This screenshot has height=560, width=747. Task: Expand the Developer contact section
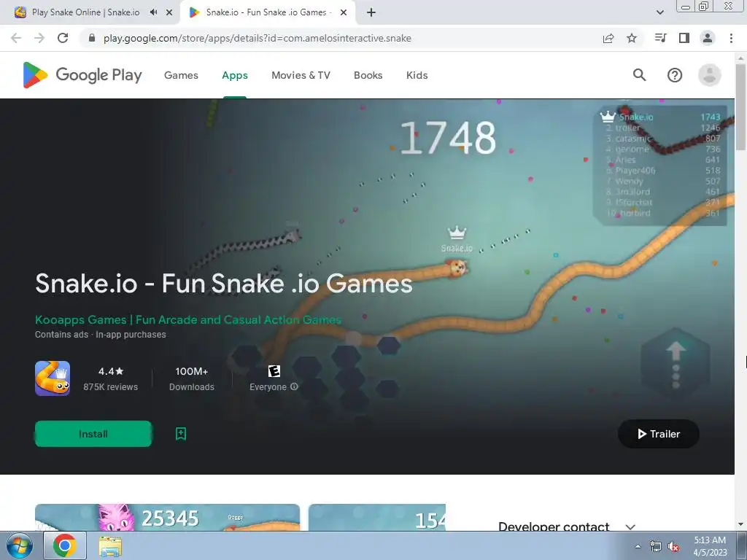click(630, 526)
